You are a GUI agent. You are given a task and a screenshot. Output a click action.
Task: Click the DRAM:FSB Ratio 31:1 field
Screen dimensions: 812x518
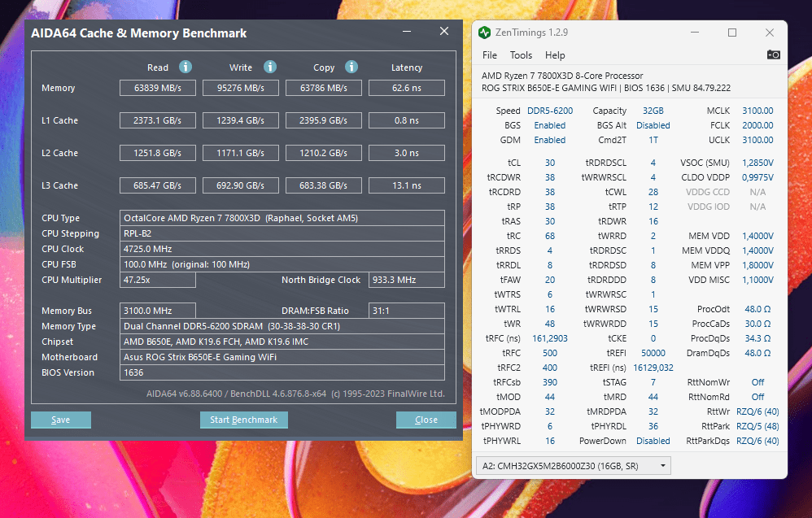[x=407, y=311]
